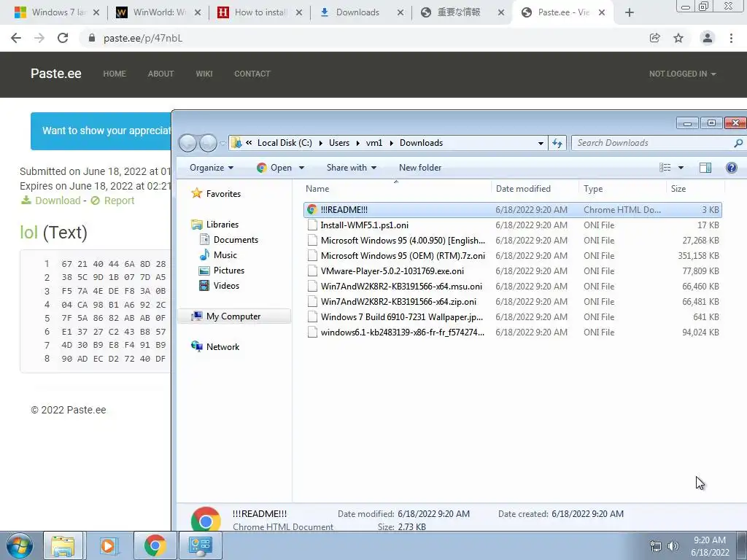Viewport: 747px width, 560px height.
Task: Click Users in address breadcrumb
Action: pyautogui.click(x=338, y=143)
